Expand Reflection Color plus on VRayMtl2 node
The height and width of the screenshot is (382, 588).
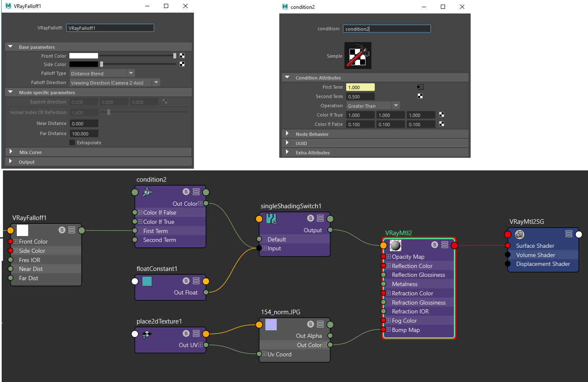[389, 266]
